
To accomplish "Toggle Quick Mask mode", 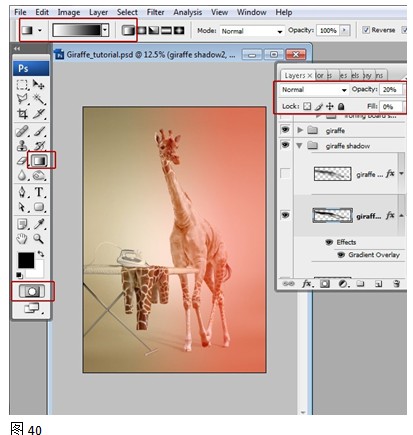I will [x=32, y=291].
